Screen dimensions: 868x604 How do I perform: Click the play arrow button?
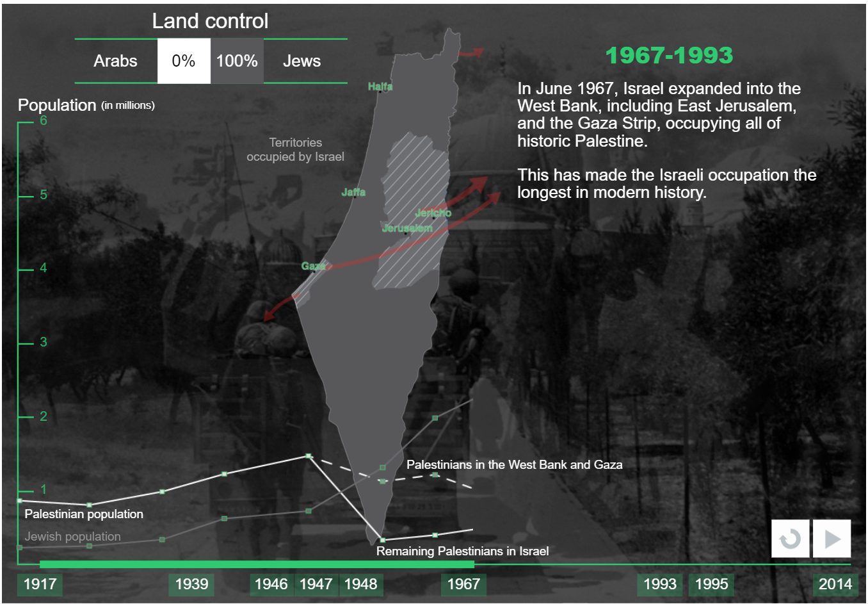click(832, 539)
